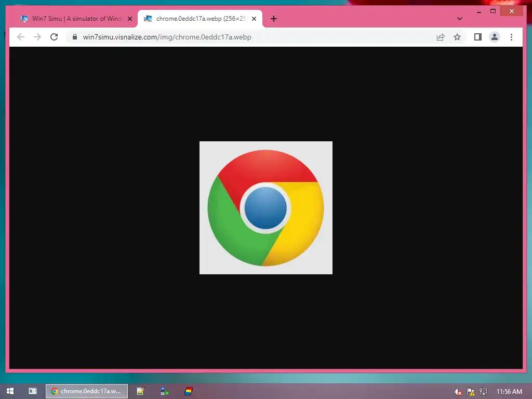Click the muted volume tray icon
The image size is (532, 399).
click(x=458, y=392)
